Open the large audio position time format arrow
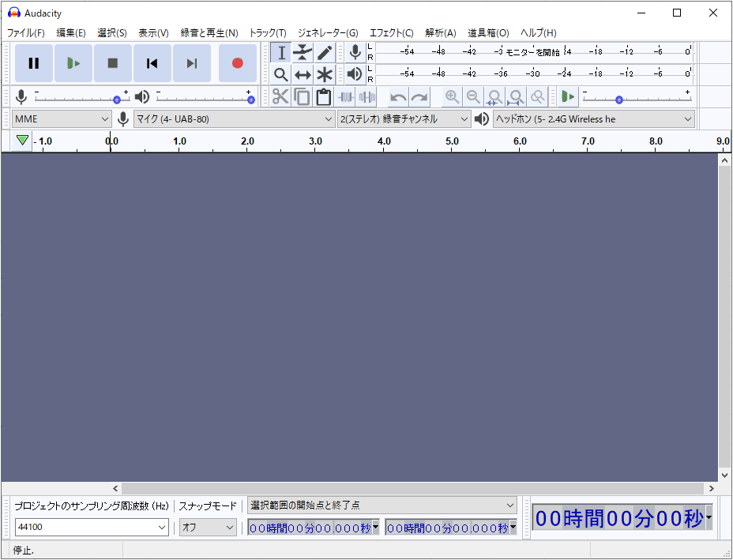This screenshot has height=560, width=733. click(x=709, y=517)
